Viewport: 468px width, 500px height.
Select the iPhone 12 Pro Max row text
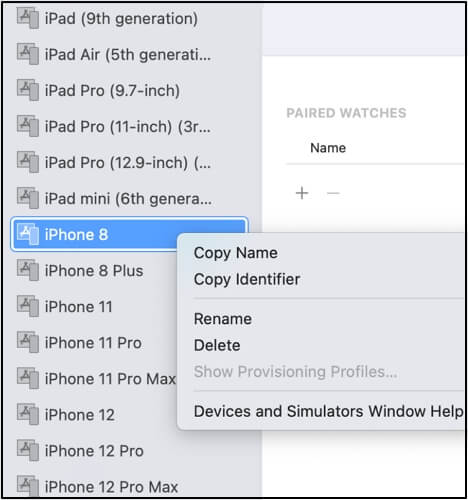click(111, 487)
